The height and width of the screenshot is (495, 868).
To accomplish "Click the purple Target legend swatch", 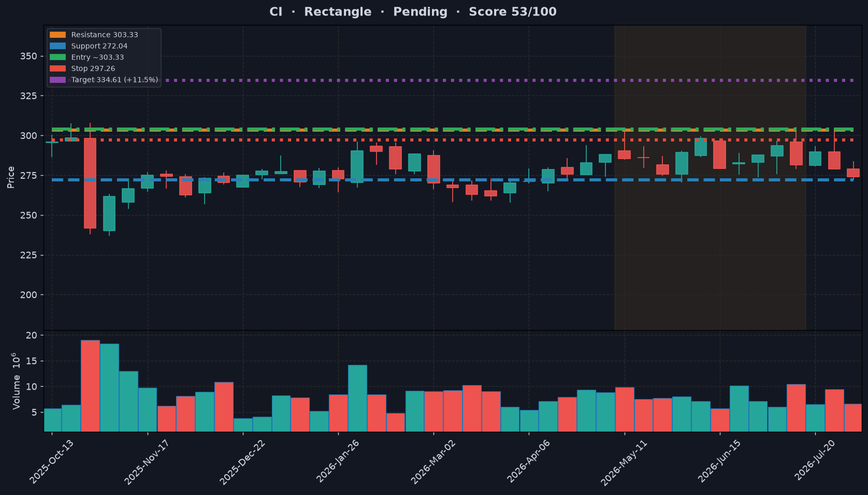I will click(57, 80).
